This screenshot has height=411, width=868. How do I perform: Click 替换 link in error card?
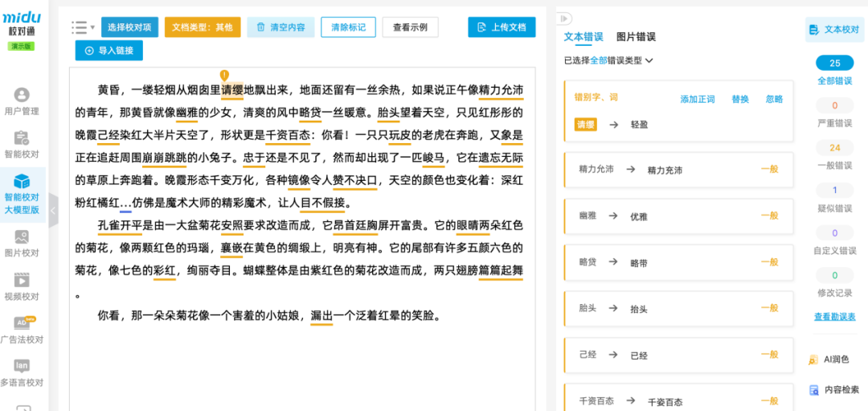click(740, 99)
